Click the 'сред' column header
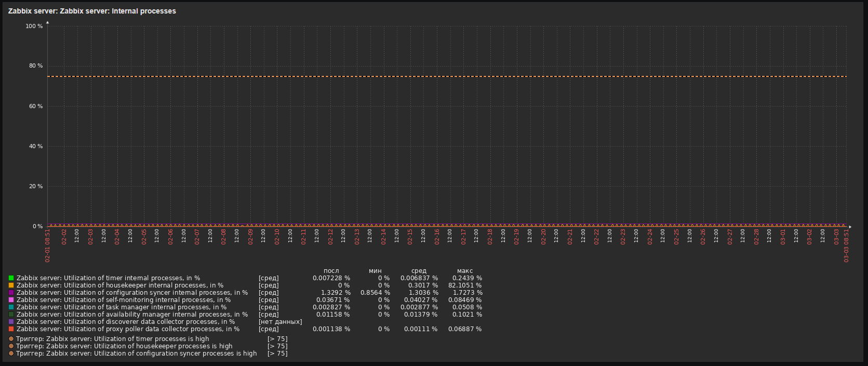The width and height of the screenshot is (868, 366). (419, 271)
